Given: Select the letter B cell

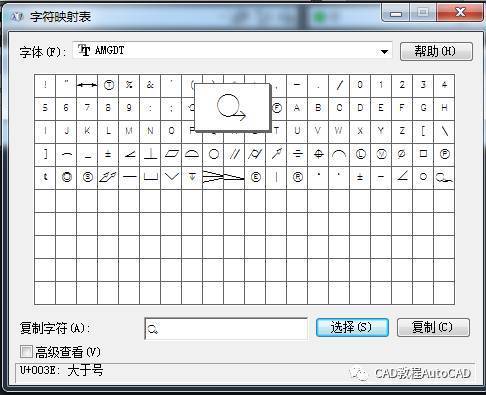Looking at the screenshot, I should 318,108.
